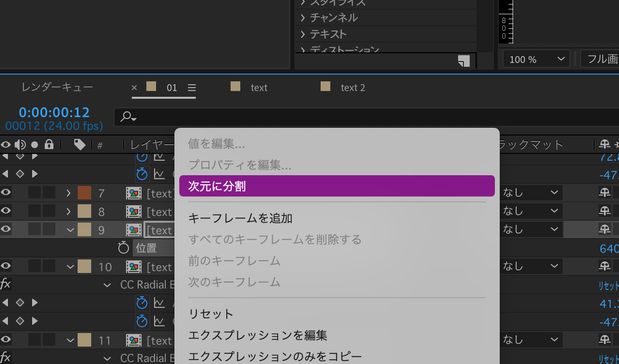Toggle layer 7 lock switch box
Screen dimensions: 619x364
pos(49,193)
